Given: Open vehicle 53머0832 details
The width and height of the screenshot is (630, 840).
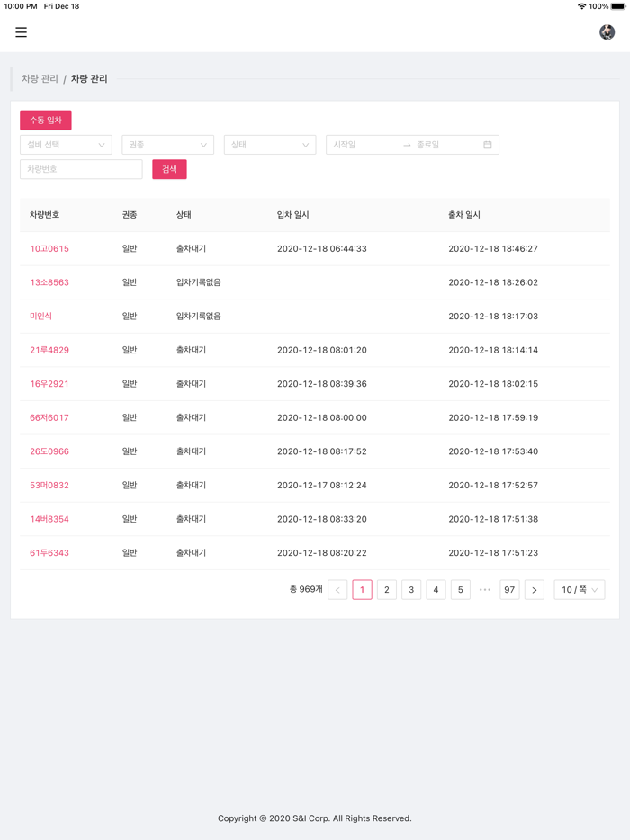Looking at the screenshot, I should point(49,485).
